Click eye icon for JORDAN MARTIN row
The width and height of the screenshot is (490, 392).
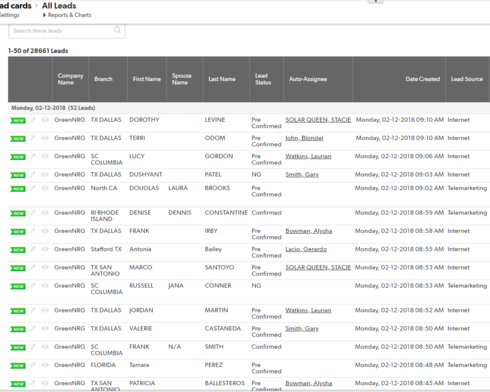[45, 311]
